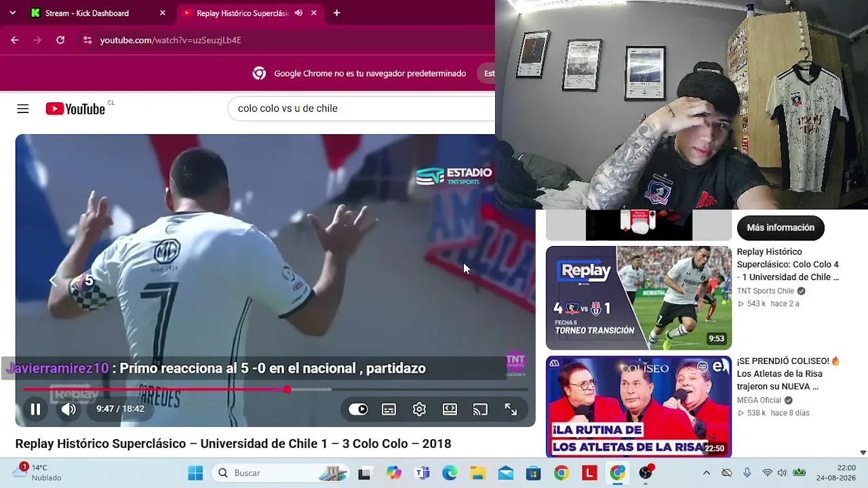Open the tab search dropdown arrow

click(12, 13)
